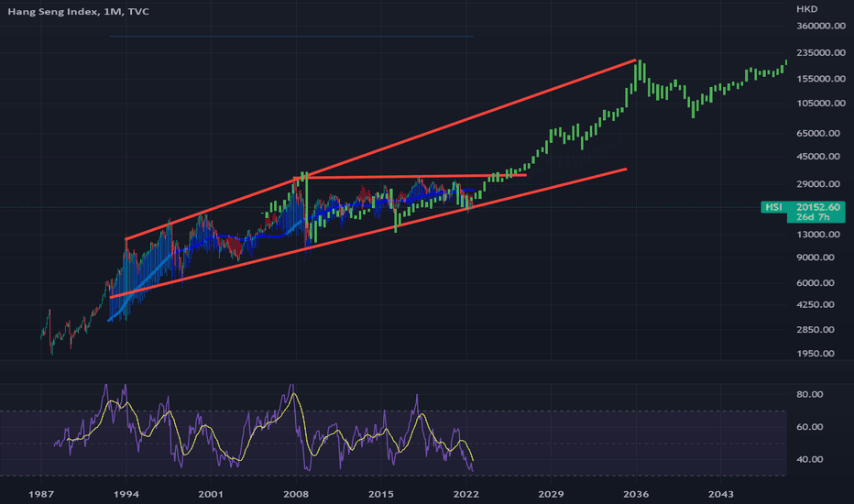854x504 pixels.
Task: Click the HKD currency label
Action: 806,9
